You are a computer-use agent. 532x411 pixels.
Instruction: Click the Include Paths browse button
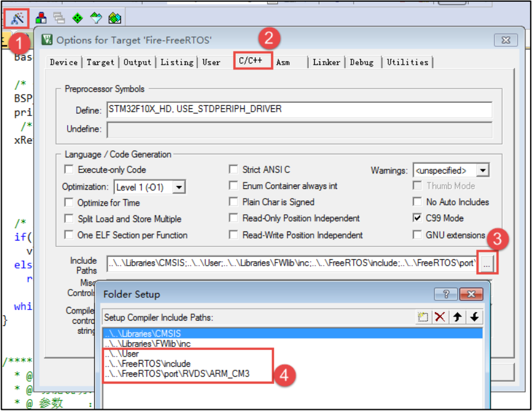tap(487, 263)
